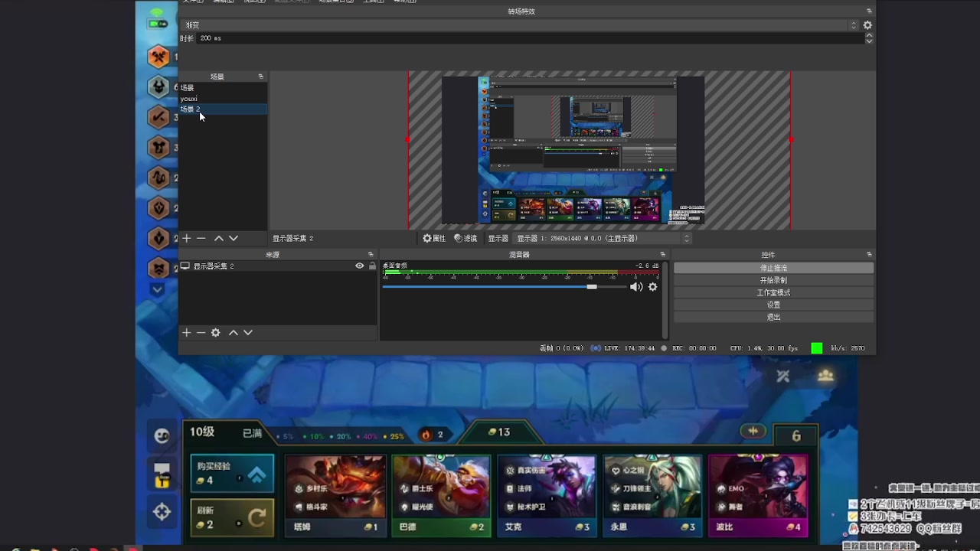Screen dimensions: 980x551
Task: Open 滤镜 filters button
Action: (465, 239)
